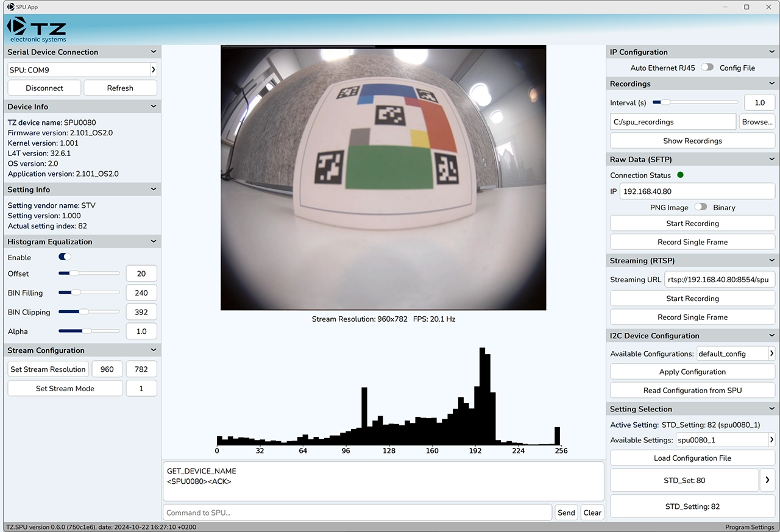Click Set Stream Mode button
The image size is (780, 532).
pos(65,388)
